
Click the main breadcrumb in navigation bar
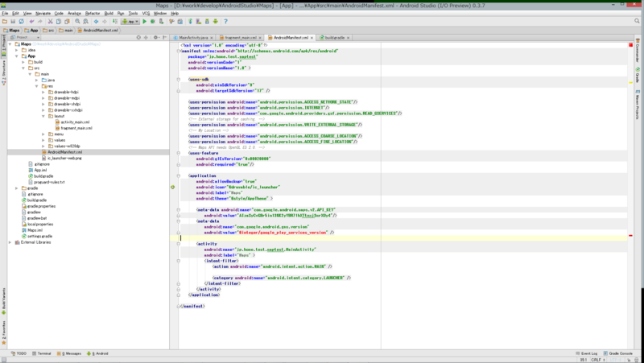(x=66, y=31)
